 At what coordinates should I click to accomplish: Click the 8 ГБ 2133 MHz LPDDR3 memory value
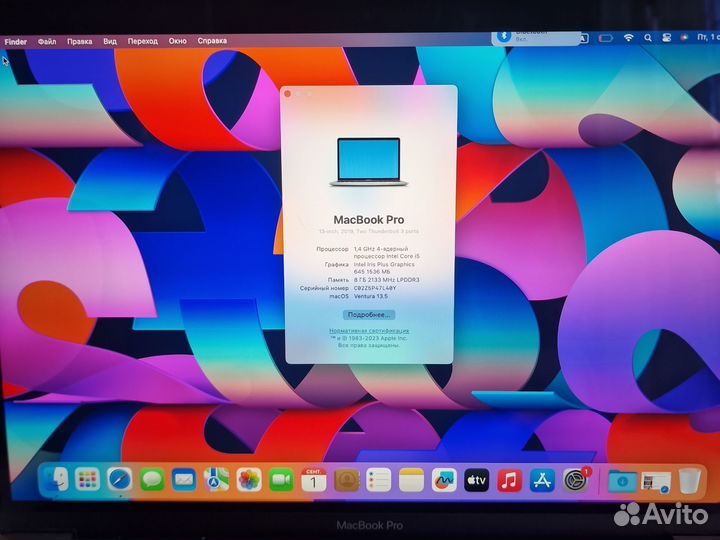click(x=386, y=280)
